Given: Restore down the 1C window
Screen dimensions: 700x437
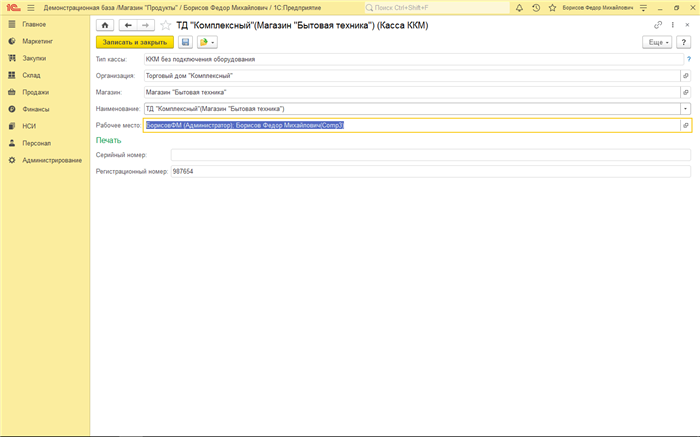Looking at the screenshot, I should tap(676, 8).
